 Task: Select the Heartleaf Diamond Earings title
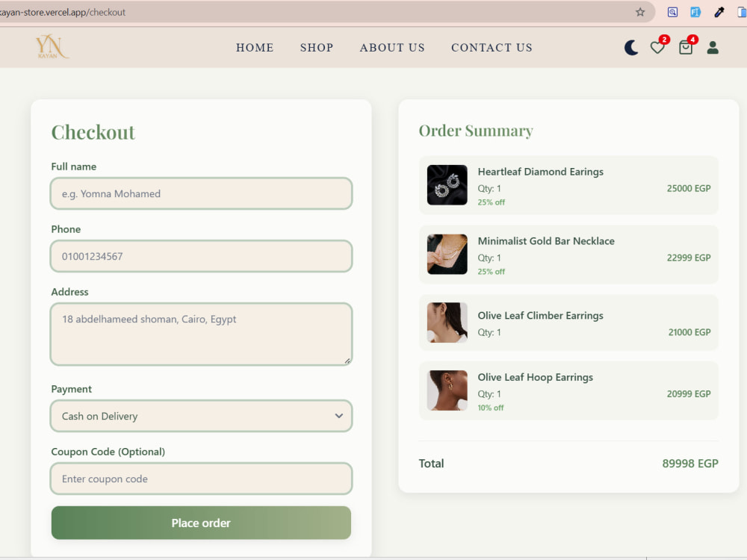541,172
